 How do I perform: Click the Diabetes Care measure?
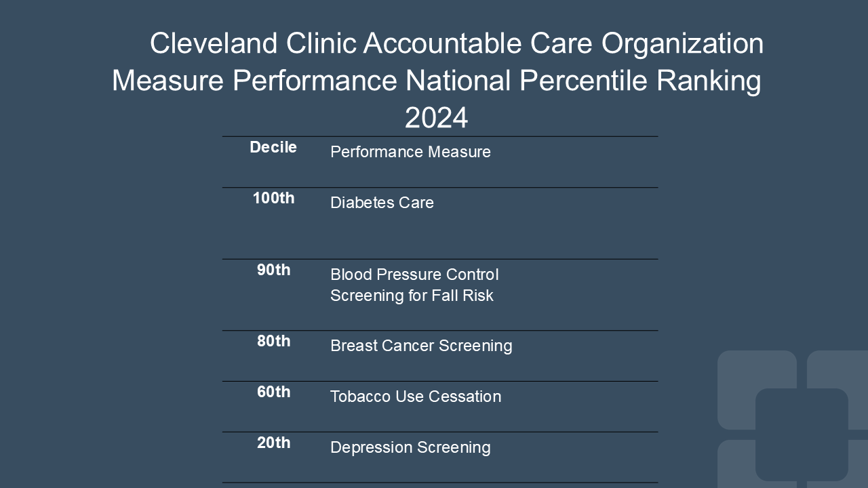click(382, 203)
